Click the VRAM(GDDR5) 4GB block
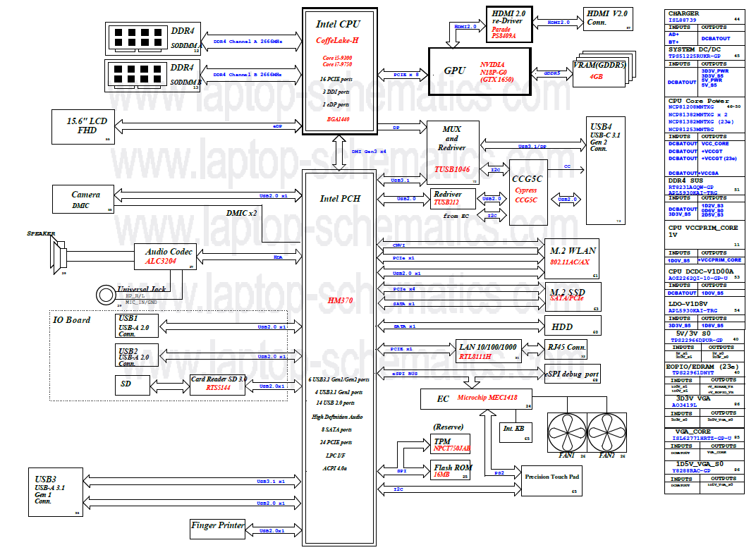This screenshot has height=550, width=756. pos(599,74)
